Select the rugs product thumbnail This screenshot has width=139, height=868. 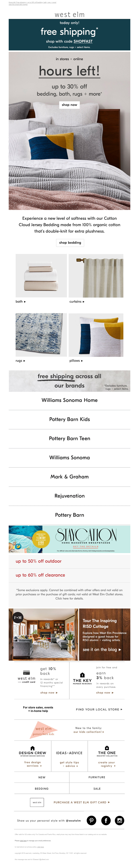coord(41,335)
